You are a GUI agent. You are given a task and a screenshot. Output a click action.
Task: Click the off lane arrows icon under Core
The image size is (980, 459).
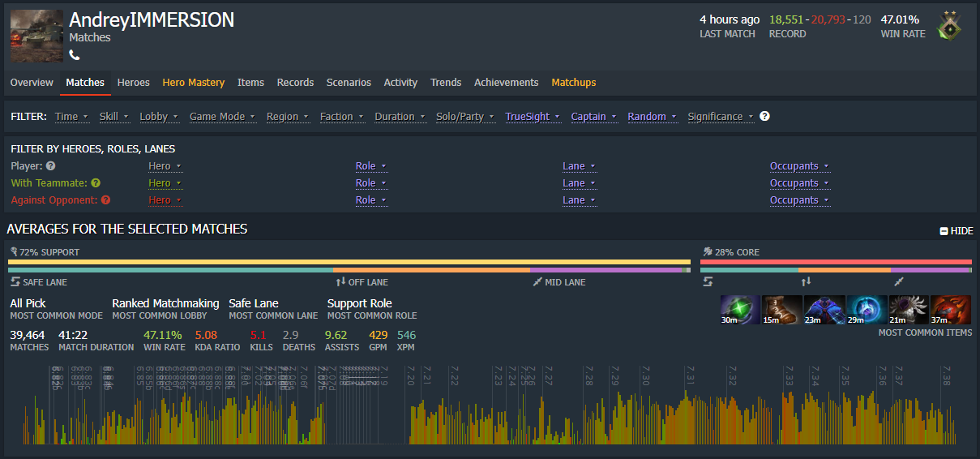(806, 281)
